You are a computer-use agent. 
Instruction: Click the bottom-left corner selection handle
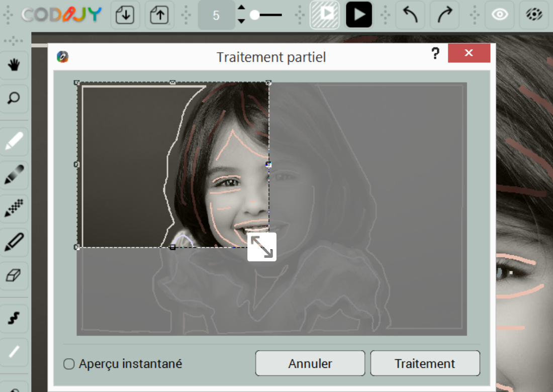[x=76, y=247]
